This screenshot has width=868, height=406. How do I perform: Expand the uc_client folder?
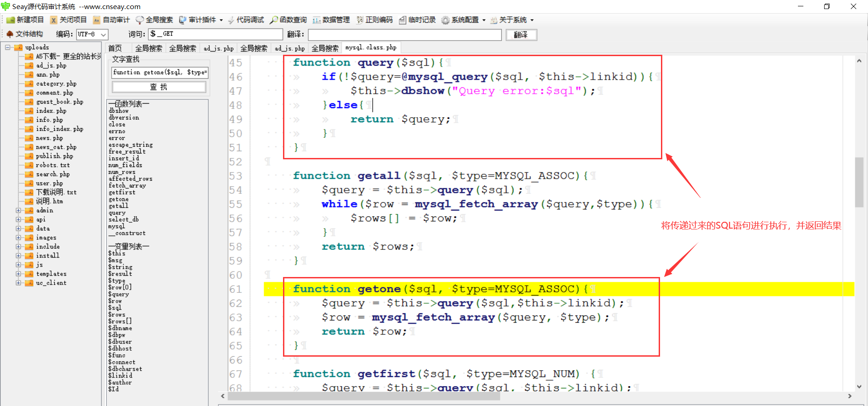tap(19, 283)
